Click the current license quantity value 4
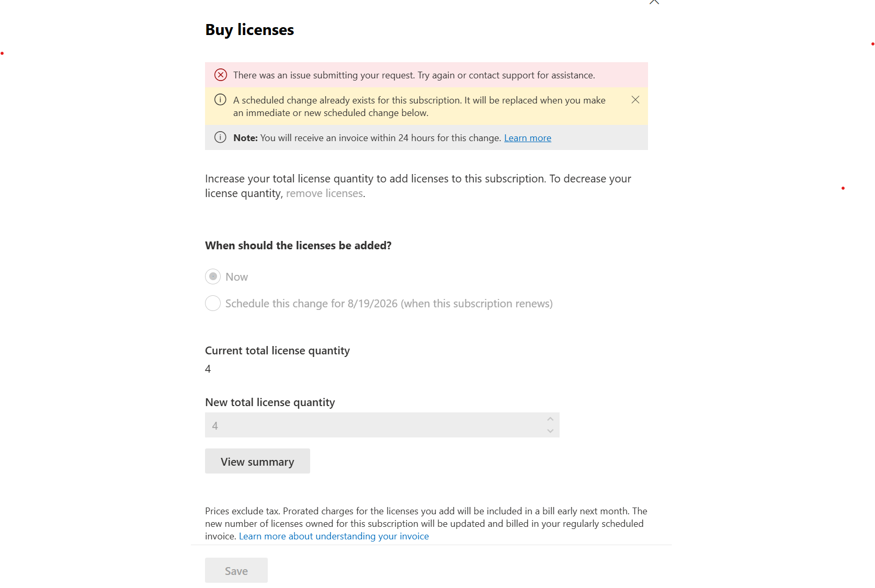Viewport: 875px width, 588px height. (x=208, y=369)
